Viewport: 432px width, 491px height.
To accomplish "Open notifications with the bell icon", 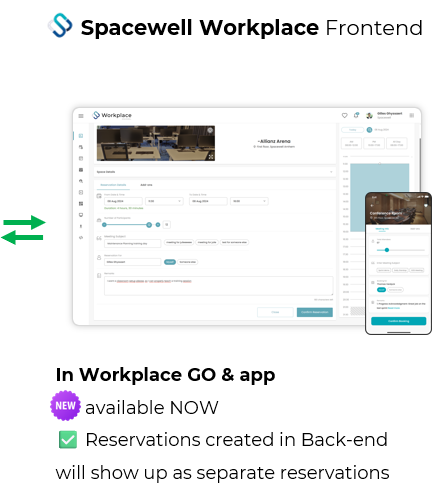I will [x=356, y=115].
